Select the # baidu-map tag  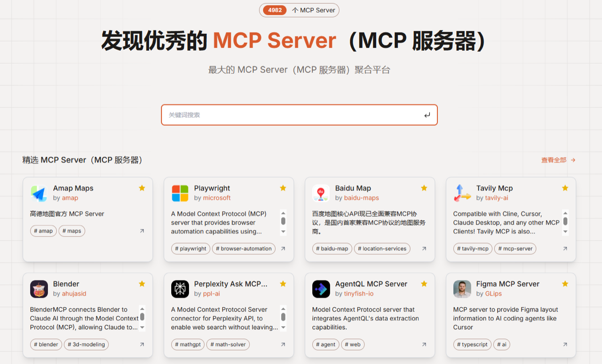332,249
